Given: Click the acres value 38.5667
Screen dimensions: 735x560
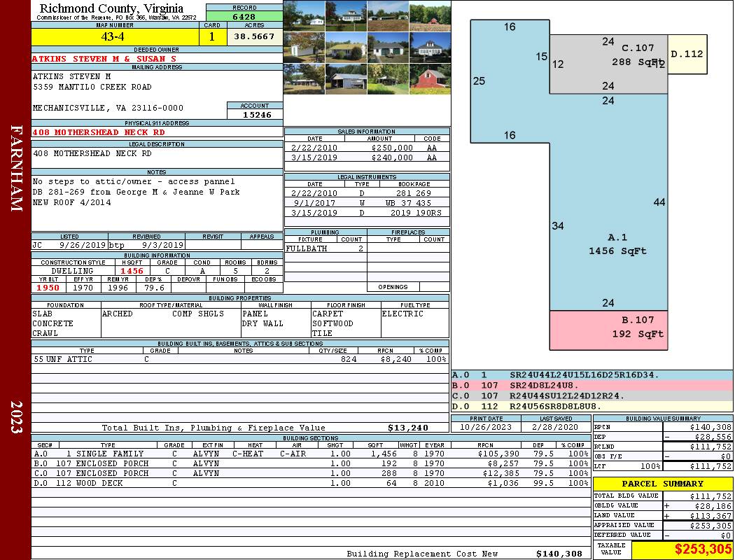Looking at the screenshot, I should click(255, 37).
